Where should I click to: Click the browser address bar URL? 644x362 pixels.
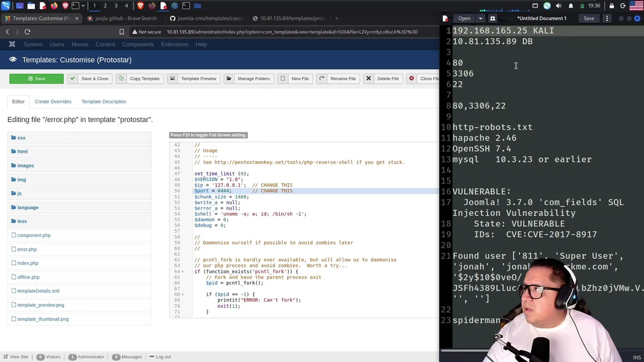coord(292,32)
